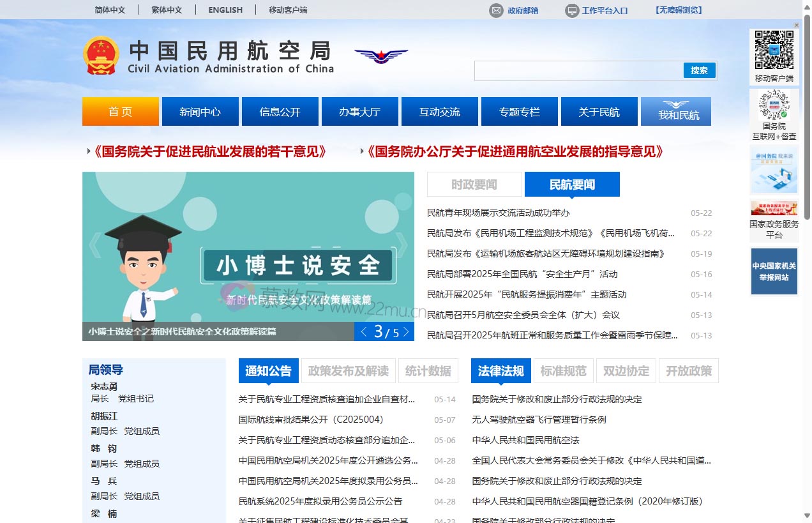This screenshot has height=523, width=812.
Task: Click the government mailbox envelope icon
Action: [x=495, y=10]
